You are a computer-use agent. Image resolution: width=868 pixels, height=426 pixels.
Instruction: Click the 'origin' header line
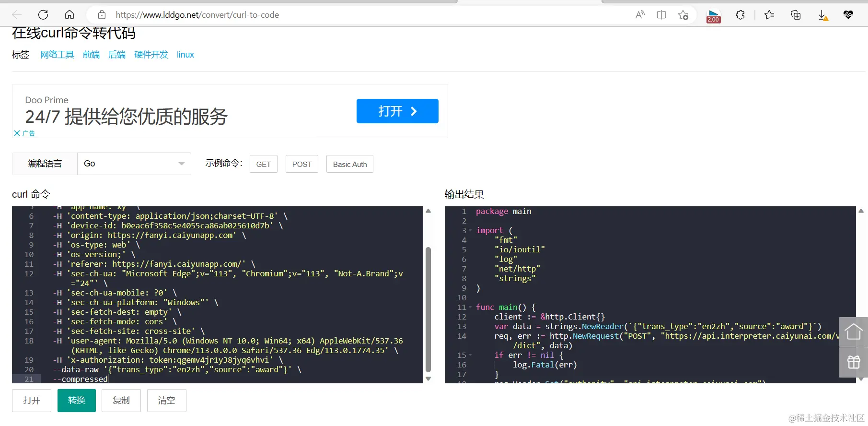tap(150, 235)
